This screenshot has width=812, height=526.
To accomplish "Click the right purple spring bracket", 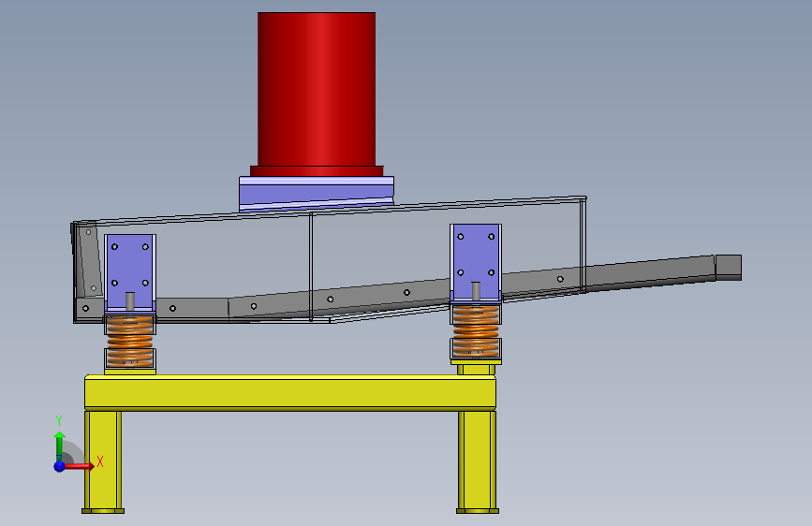I will [476, 263].
